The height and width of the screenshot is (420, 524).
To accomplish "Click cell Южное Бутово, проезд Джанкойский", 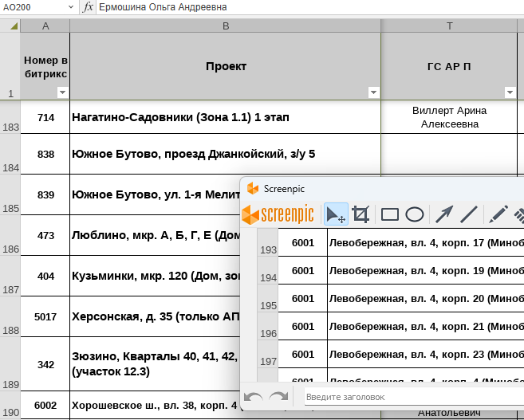I will point(225,154).
